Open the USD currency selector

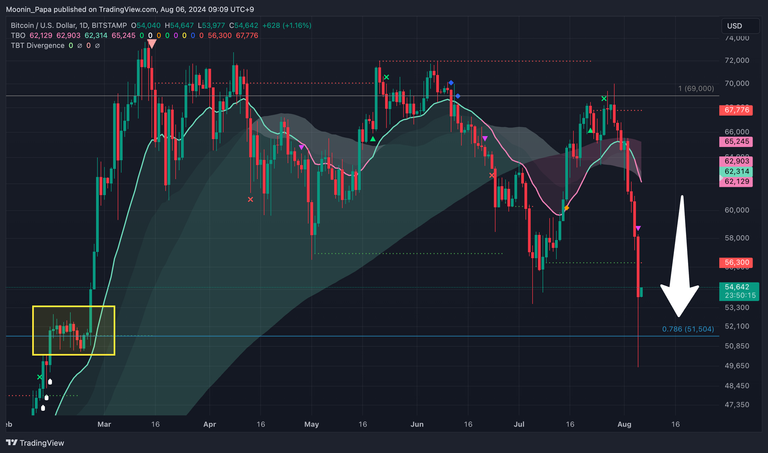(x=733, y=25)
